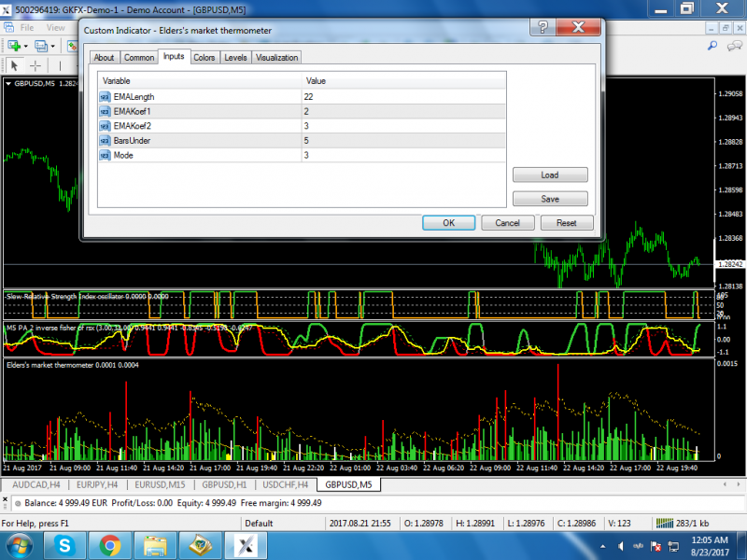Click the 283/1 kb traffic indicator text

point(692,524)
